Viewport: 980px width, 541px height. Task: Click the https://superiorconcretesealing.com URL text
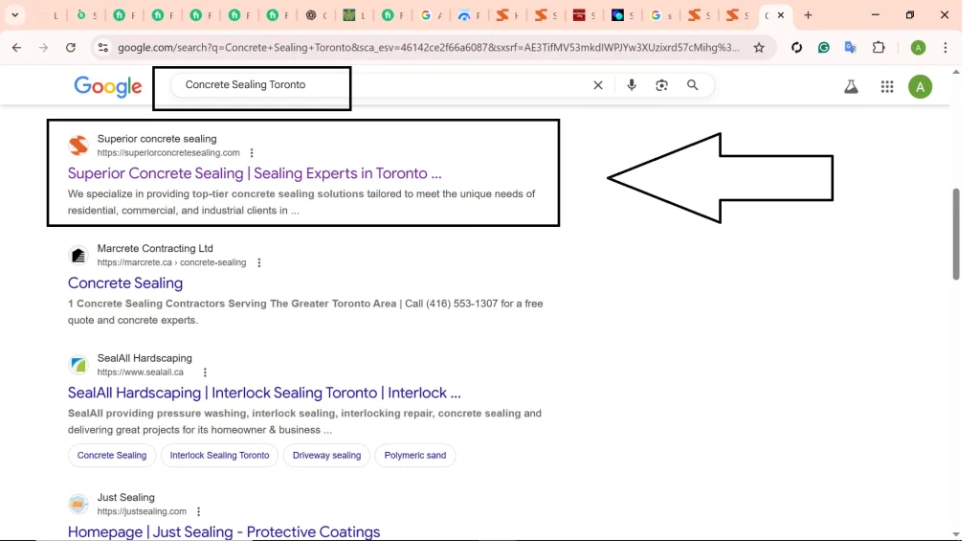click(168, 152)
